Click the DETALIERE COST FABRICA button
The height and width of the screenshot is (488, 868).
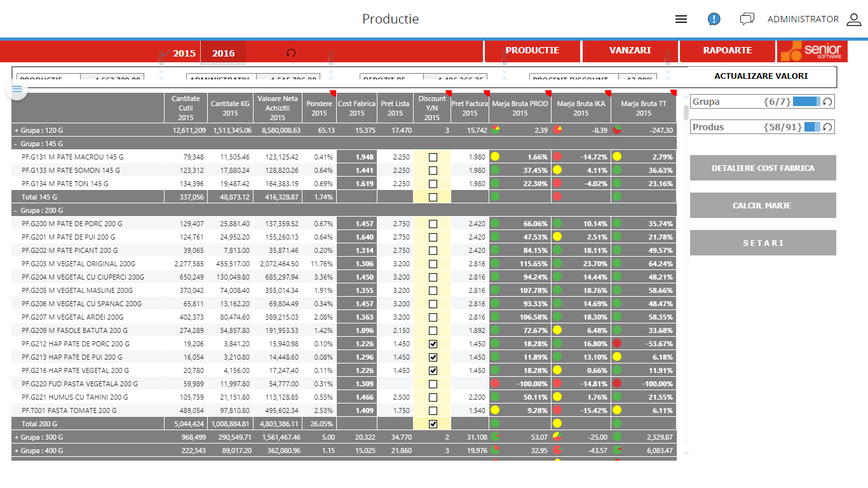point(763,168)
